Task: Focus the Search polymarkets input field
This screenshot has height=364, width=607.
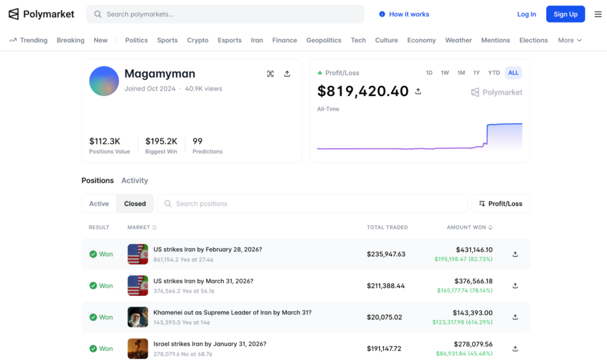Action: [x=225, y=14]
